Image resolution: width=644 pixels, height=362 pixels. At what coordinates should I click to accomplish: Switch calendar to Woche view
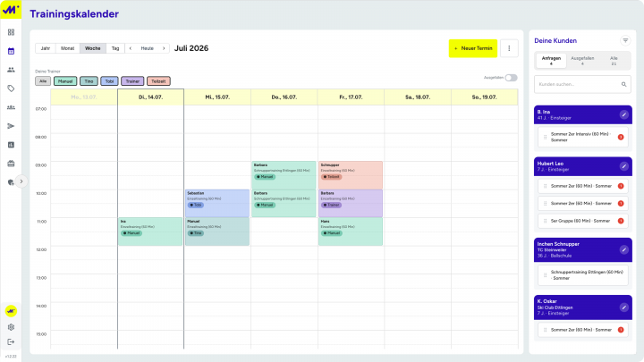coord(93,48)
